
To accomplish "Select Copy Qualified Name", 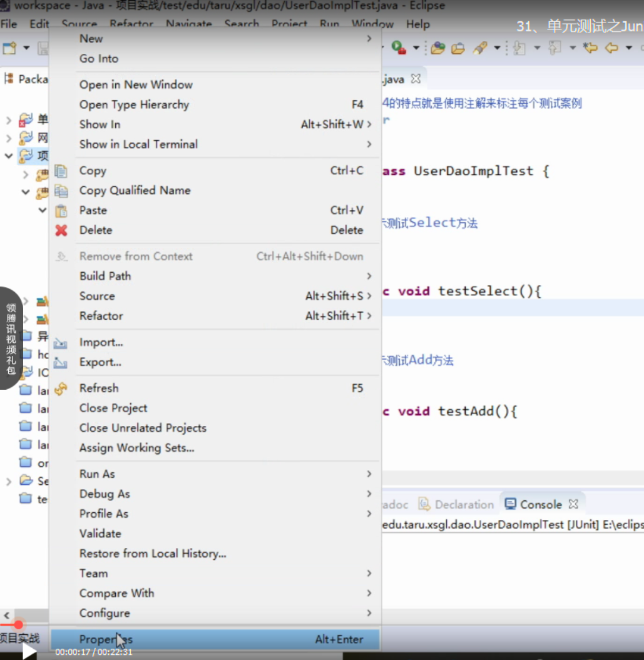I will point(215,190).
